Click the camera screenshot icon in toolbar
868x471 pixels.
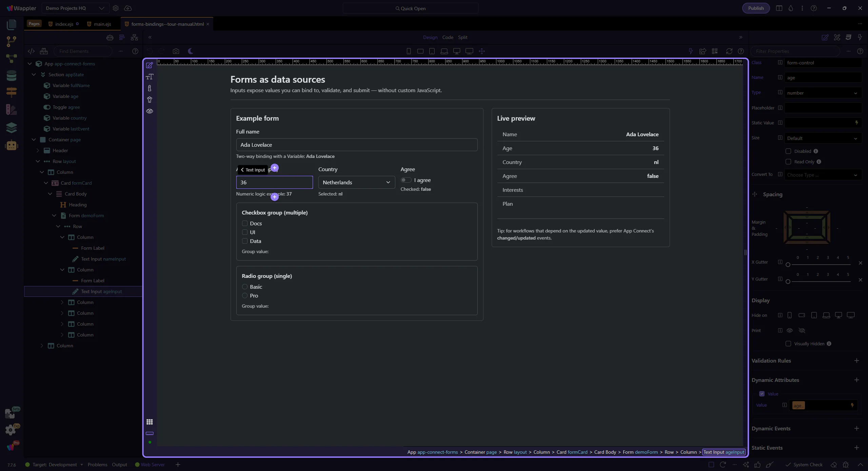point(176,51)
